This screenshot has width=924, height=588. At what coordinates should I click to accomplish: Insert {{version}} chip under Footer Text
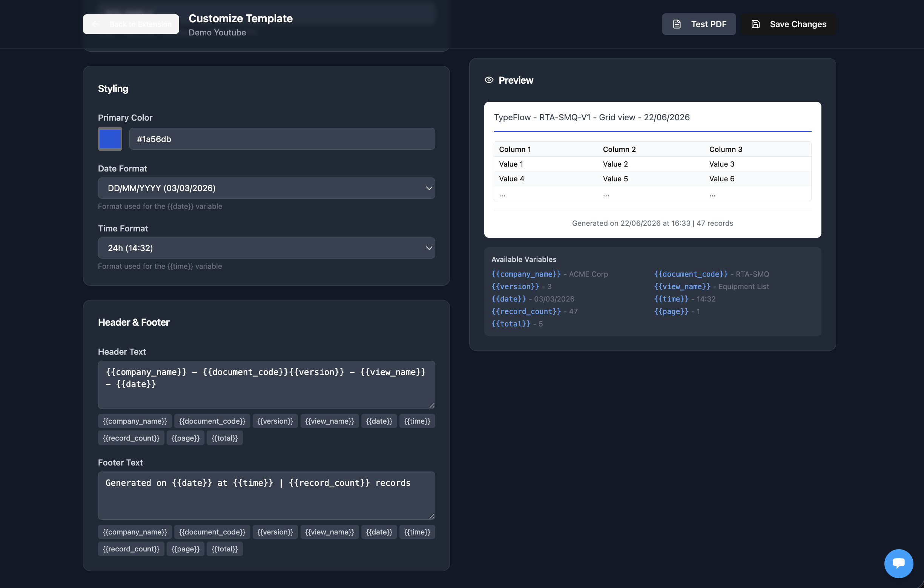(275, 532)
